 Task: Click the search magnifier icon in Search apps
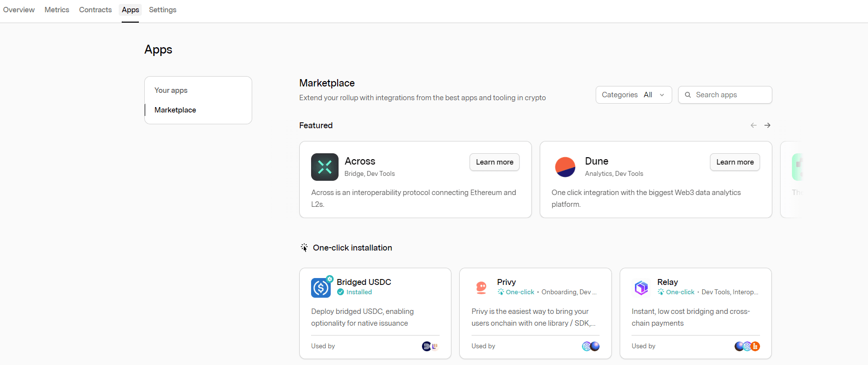[688, 95]
